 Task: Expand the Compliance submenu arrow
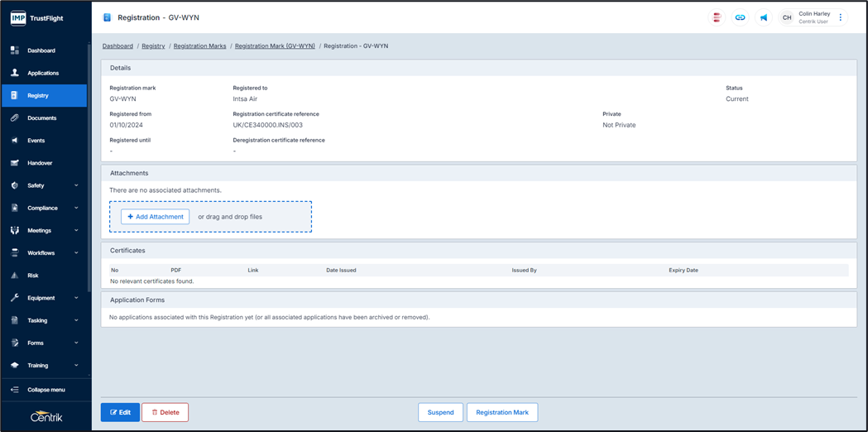pos(76,209)
